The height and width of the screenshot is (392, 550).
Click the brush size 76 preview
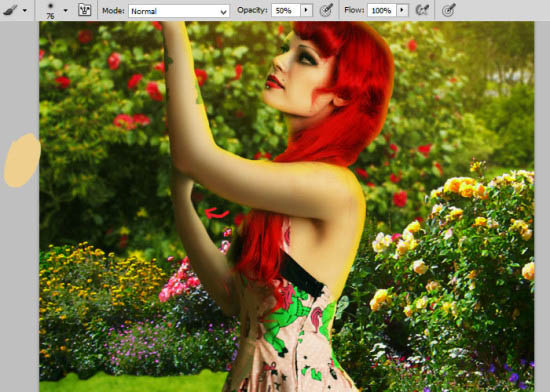click(51, 11)
